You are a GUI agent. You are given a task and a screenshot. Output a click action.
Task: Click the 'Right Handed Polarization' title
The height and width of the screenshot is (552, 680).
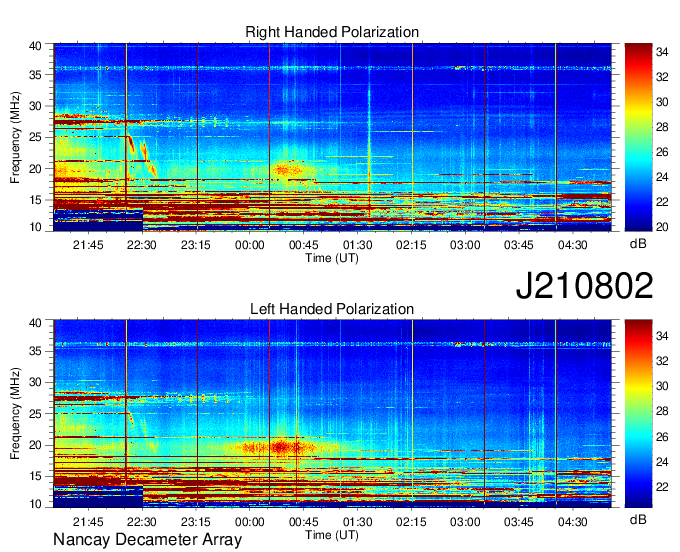click(x=332, y=32)
